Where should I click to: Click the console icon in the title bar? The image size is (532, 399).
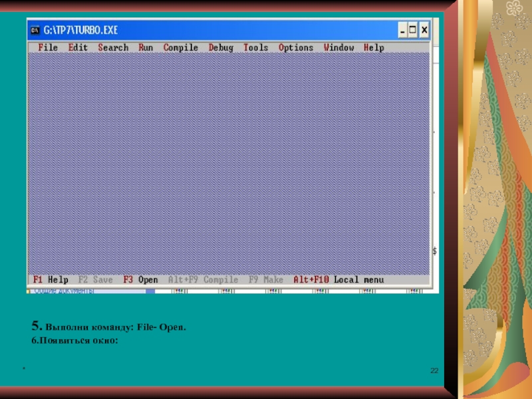(x=35, y=30)
